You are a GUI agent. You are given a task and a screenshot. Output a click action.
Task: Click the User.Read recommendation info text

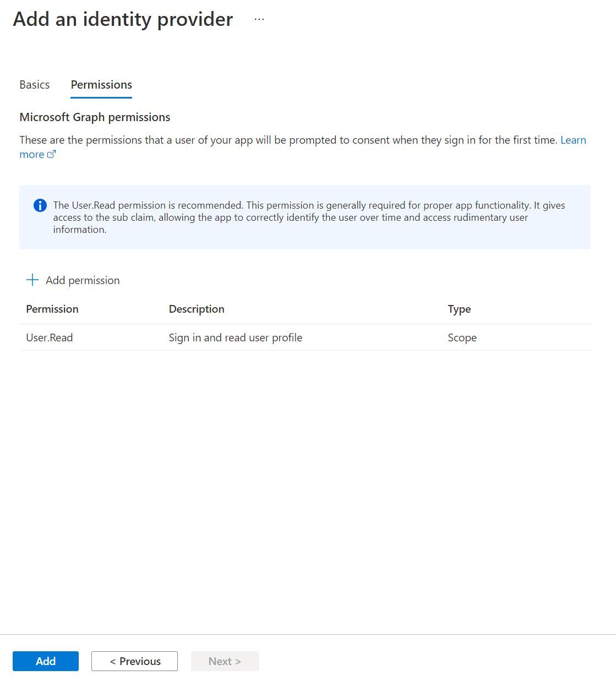[309, 217]
